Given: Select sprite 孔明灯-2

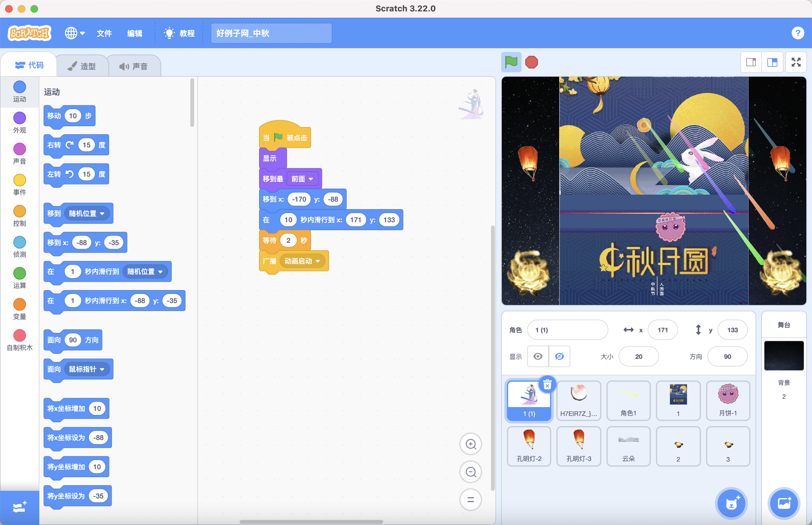Looking at the screenshot, I should (x=529, y=446).
